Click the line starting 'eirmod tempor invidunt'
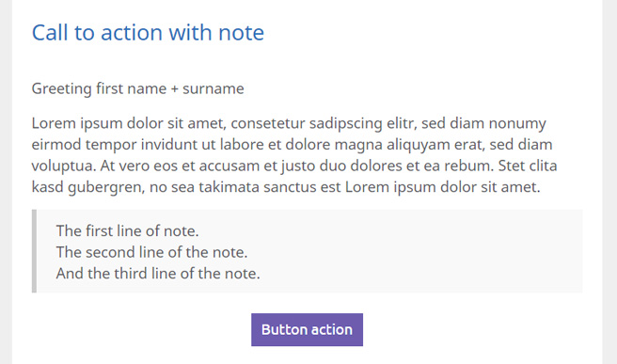Viewport: 617px width, 364px height. pos(292,145)
